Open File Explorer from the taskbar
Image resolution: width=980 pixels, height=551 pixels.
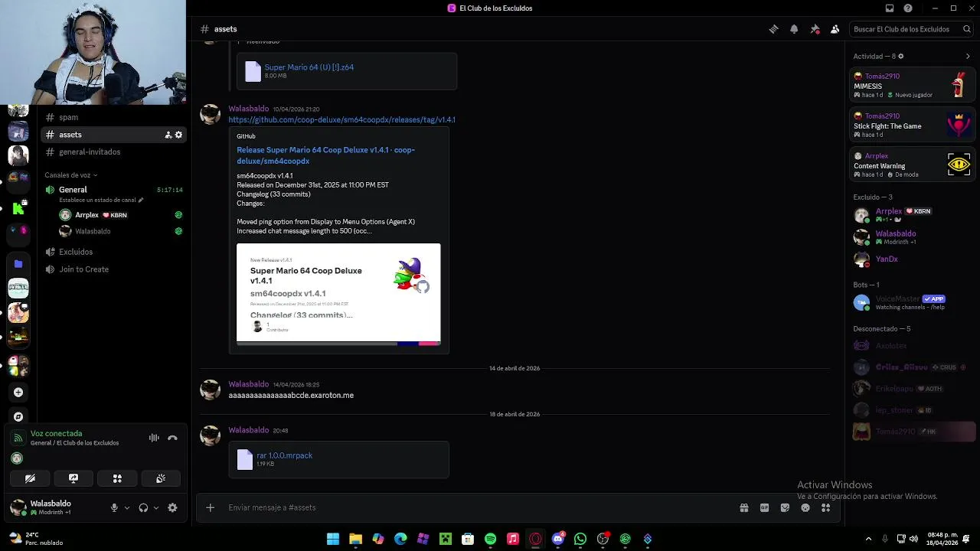(x=355, y=539)
